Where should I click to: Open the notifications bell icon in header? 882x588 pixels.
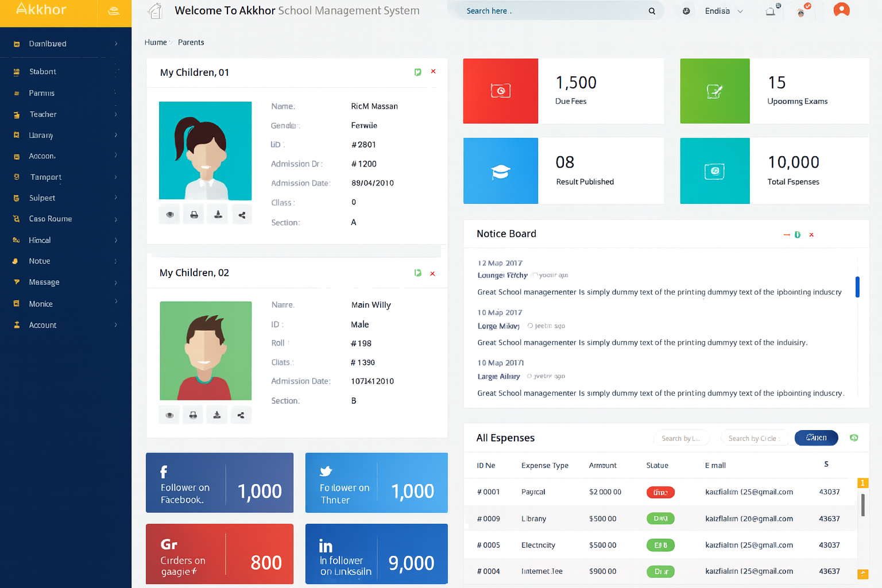pyautogui.click(x=771, y=11)
